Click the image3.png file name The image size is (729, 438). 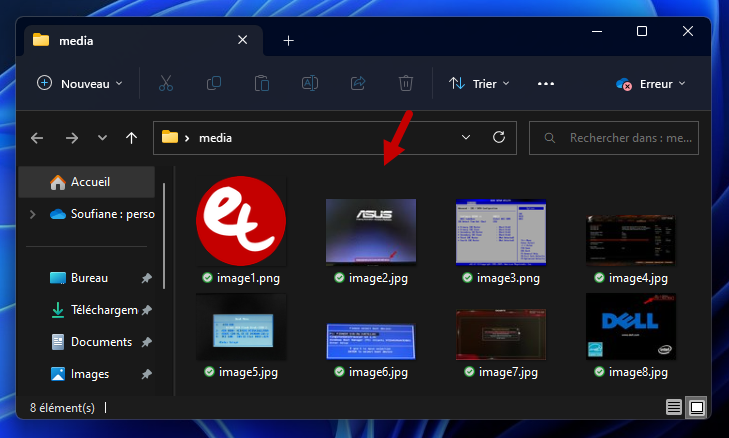(508, 279)
